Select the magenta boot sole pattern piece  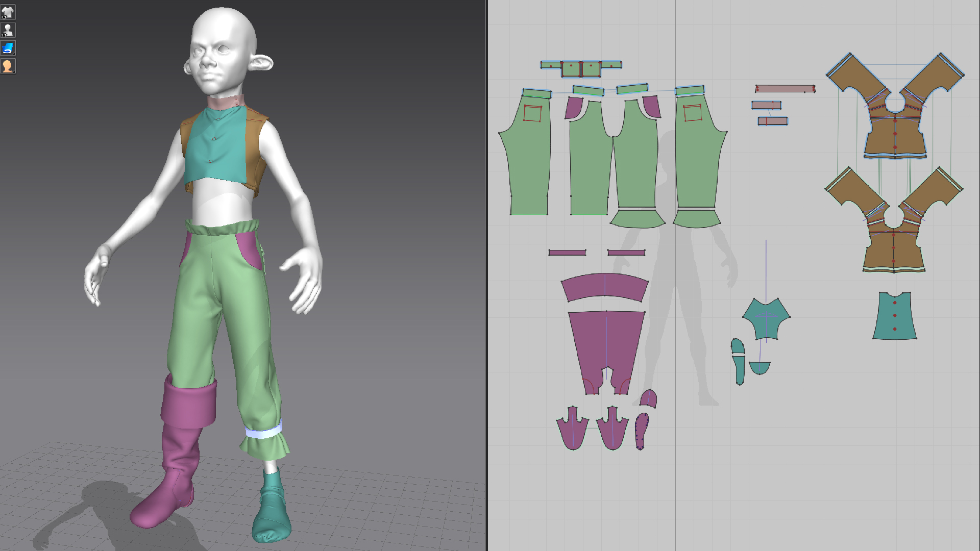642,432
